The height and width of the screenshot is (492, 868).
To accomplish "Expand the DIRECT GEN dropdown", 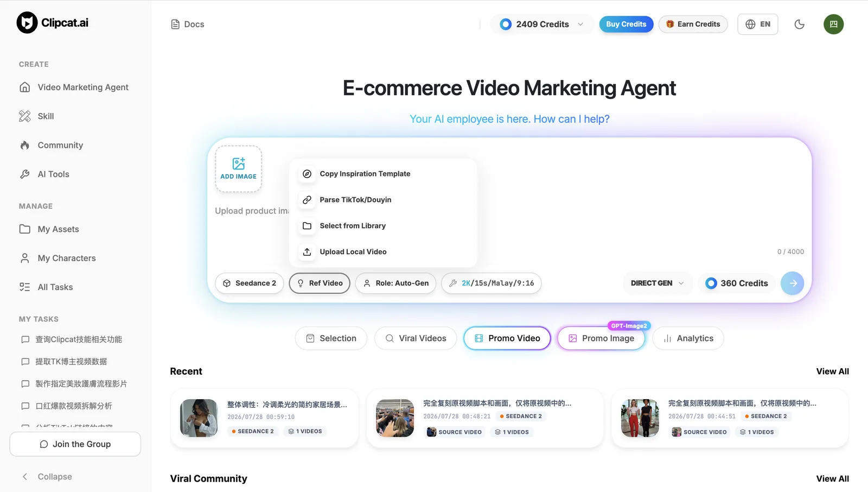I will tap(657, 283).
